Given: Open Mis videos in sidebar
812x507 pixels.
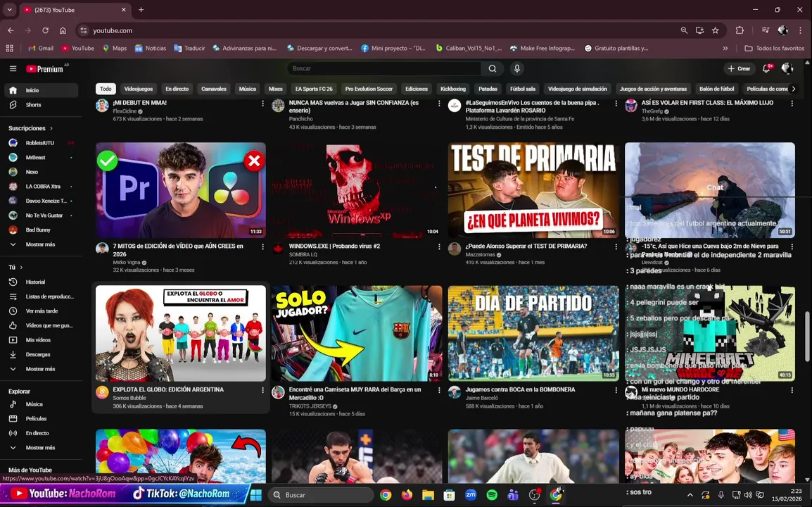Looking at the screenshot, I should (x=42, y=340).
